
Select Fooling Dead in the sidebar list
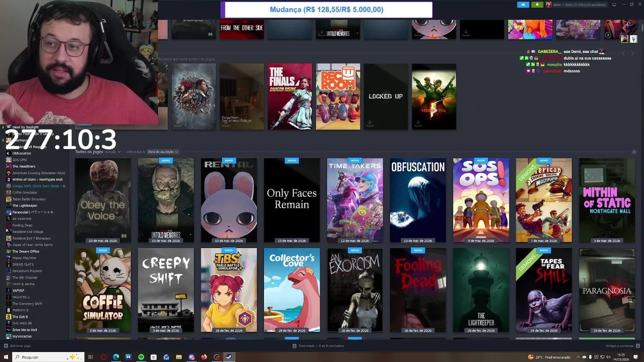click(x=22, y=225)
